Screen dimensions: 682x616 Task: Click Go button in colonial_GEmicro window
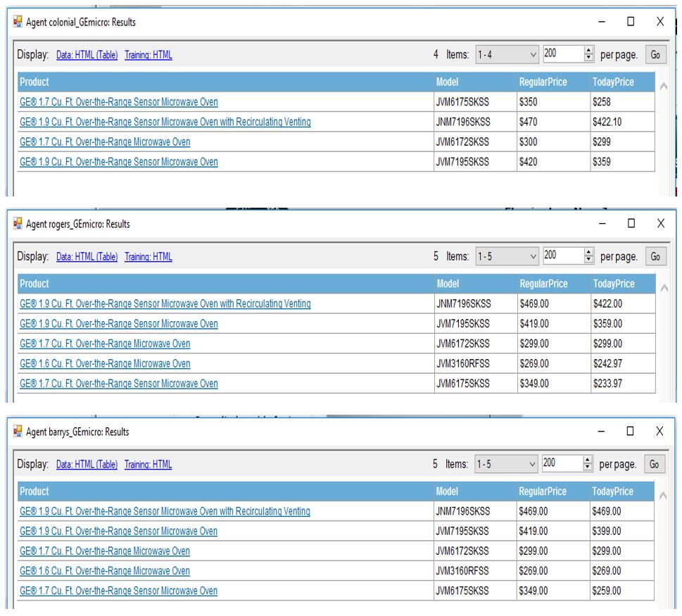pyautogui.click(x=655, y=55)
